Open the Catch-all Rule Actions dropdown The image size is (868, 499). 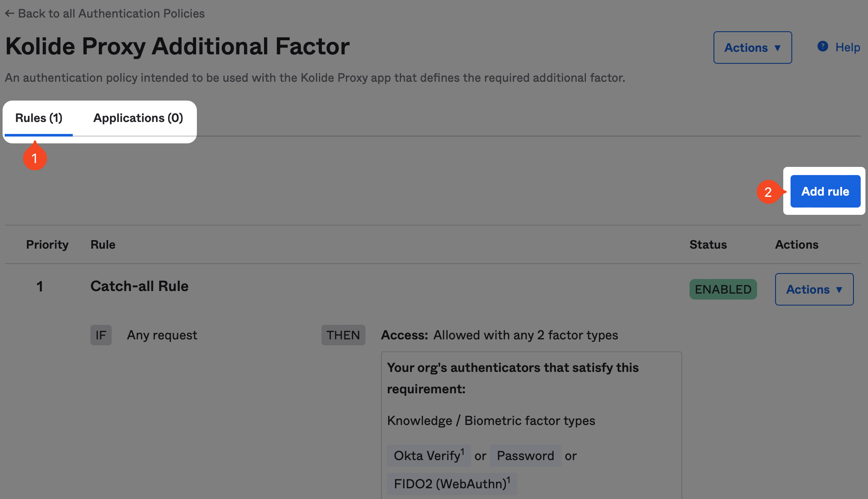tap(814, 289)
